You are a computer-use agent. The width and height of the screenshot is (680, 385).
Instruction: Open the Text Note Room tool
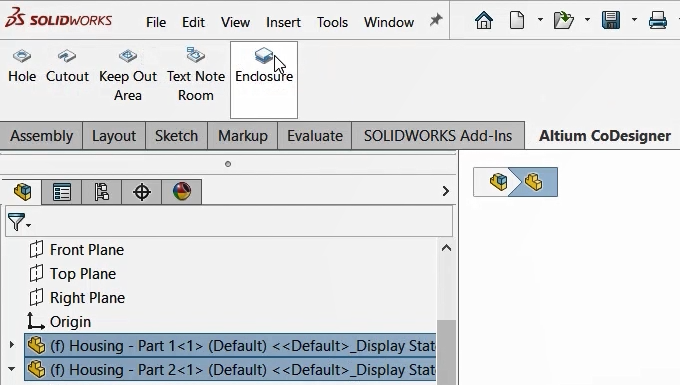click(196, 75)
